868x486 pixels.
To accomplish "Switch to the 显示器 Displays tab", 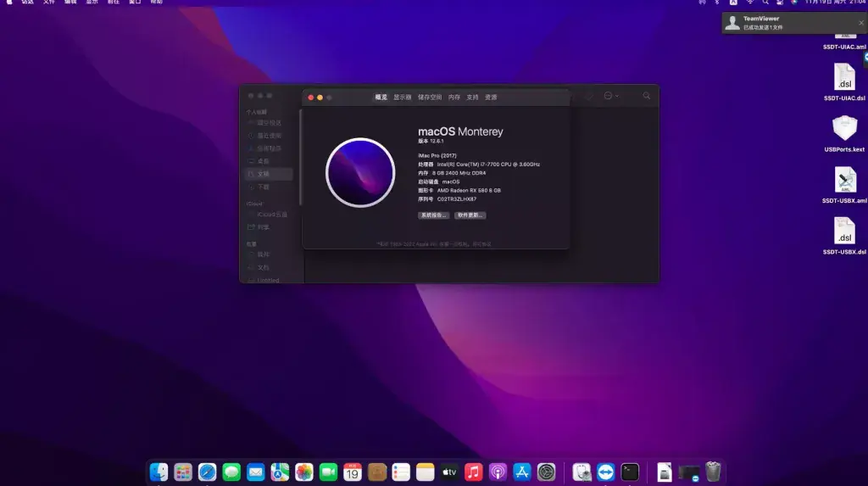I will point(403,97).
